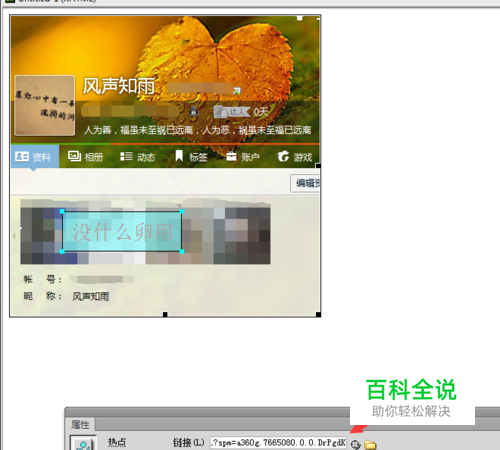Click the 动态 tab in the image
Screen dimensions: 500x450
(138, 156)
